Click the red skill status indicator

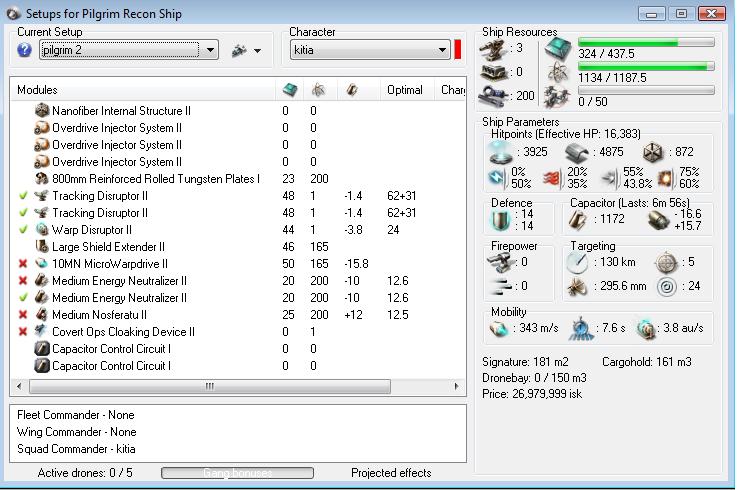[x=457, y=50]
